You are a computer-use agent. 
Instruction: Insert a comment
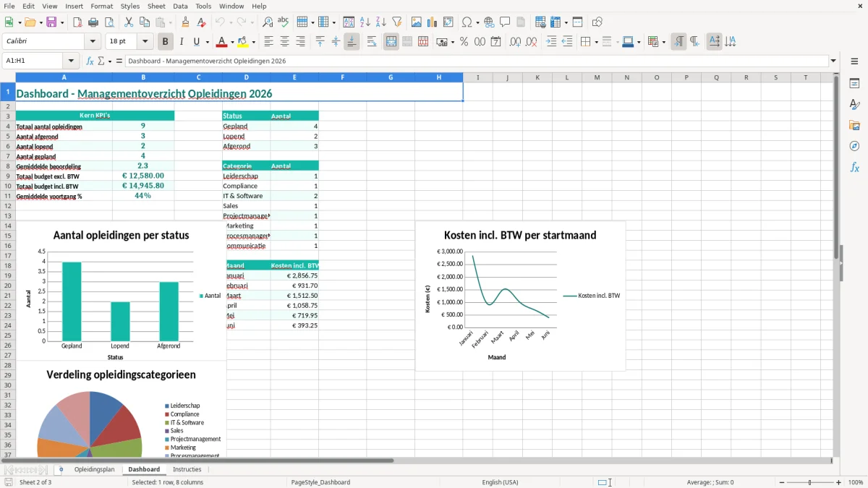505,22
